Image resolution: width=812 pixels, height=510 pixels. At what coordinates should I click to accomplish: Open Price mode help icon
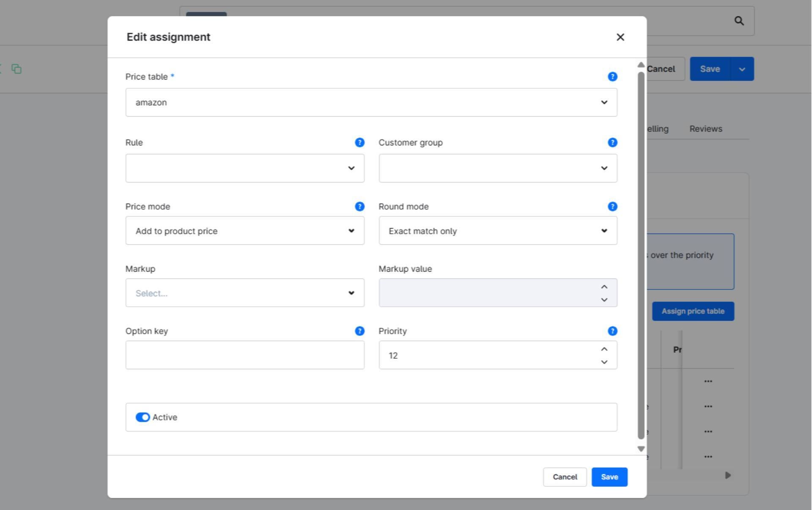pos(359,206)
